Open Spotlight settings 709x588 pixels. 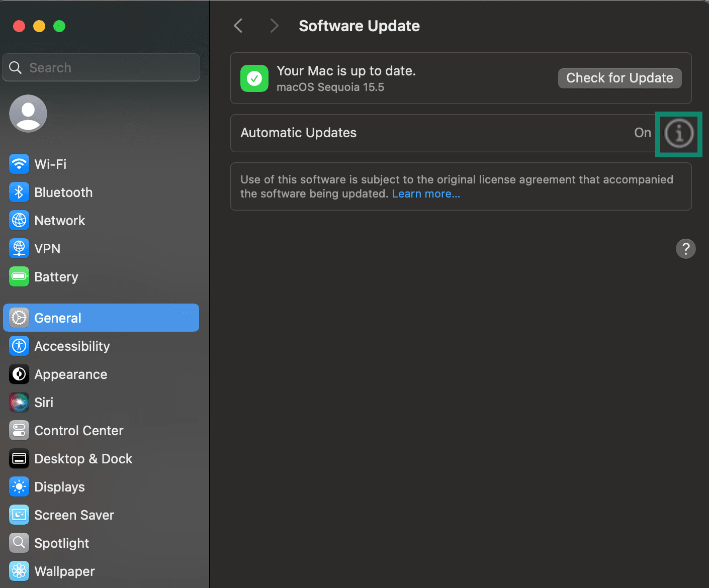[x=61, y=543]
